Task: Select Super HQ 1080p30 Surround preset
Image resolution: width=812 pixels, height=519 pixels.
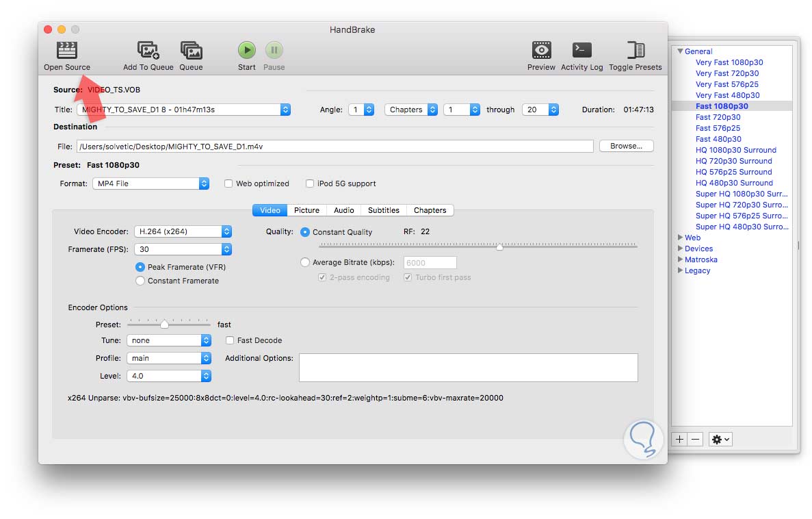Action: (742, 193)
